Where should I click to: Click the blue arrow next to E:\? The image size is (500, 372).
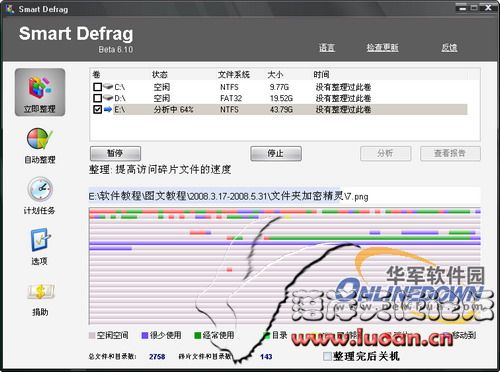pos(108,109)
